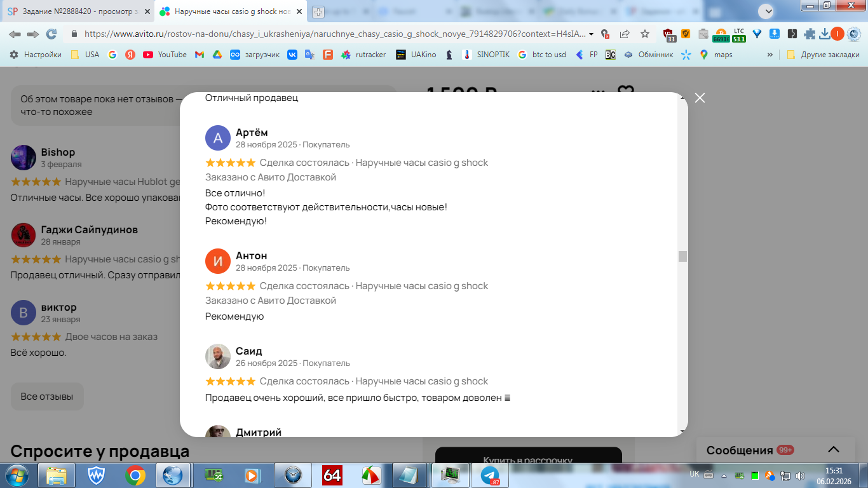Open Chrome from the taskbar
The height and width of the screenshot is (488, 868).
(135, 475)
